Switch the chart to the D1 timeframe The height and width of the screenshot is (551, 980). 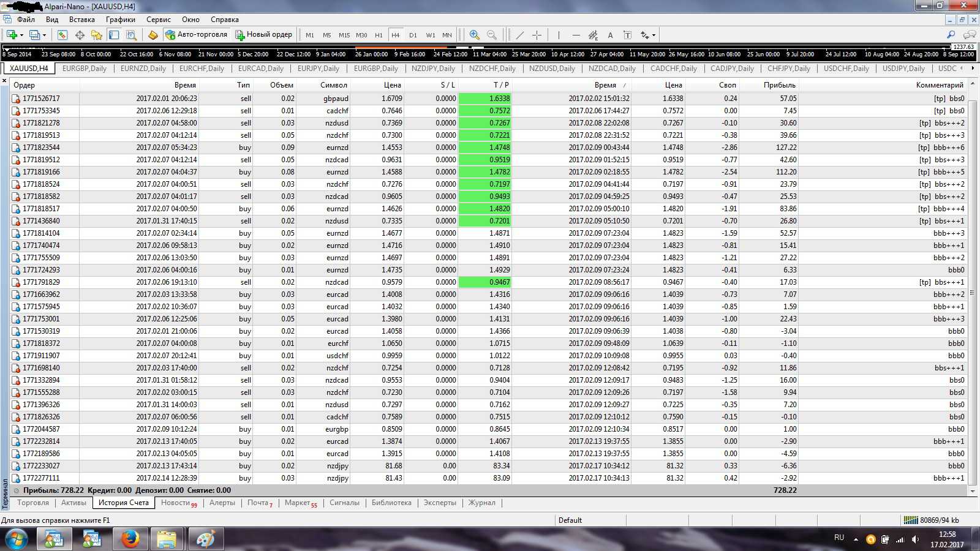pos(413,35)
